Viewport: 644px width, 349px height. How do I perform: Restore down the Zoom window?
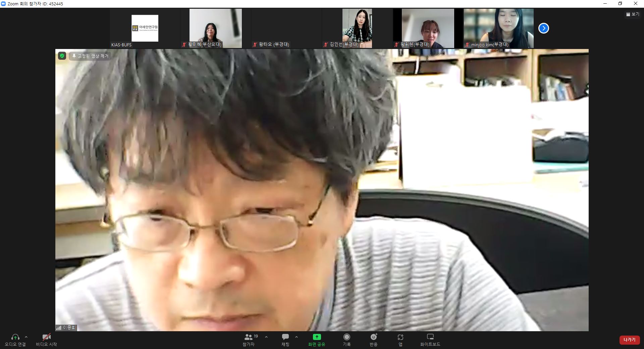[x=620, y=4]
